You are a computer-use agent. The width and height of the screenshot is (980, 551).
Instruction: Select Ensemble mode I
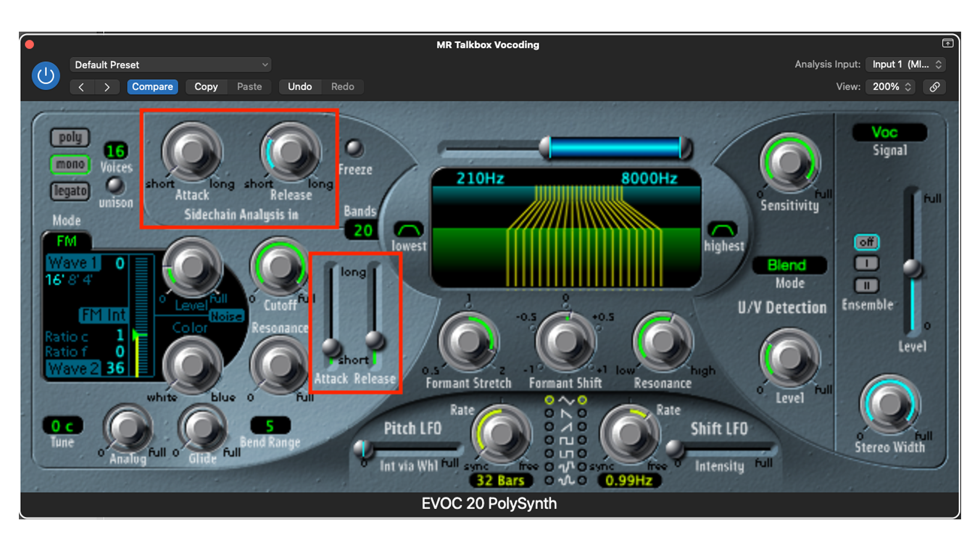(x=867, y=263)
